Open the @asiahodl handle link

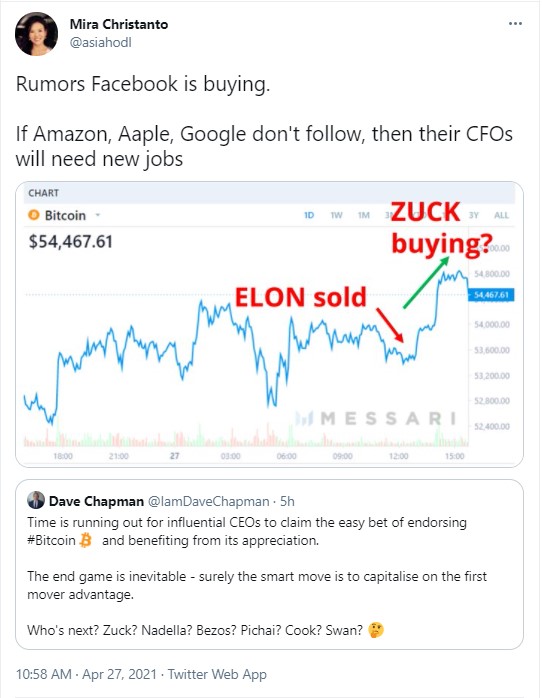(101, 43)
